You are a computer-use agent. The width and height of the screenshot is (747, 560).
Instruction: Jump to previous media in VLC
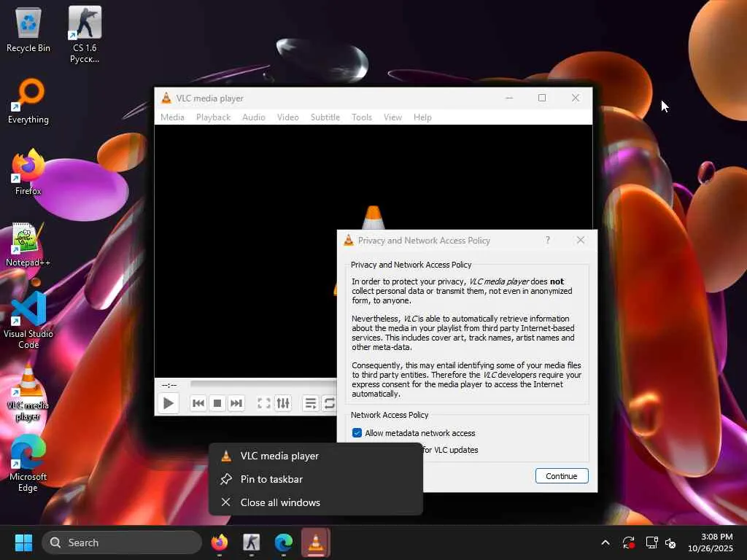(198, 403)
